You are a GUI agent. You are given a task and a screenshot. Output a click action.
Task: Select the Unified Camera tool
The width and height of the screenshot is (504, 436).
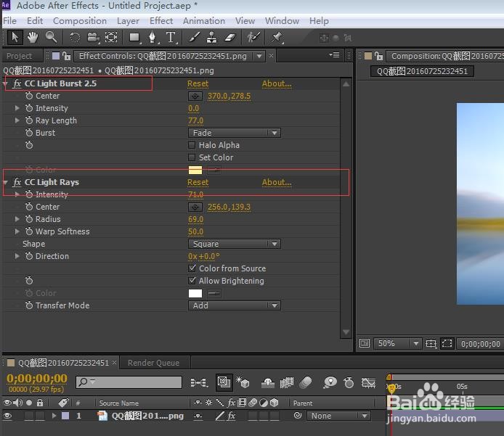(x=93, y=38)
